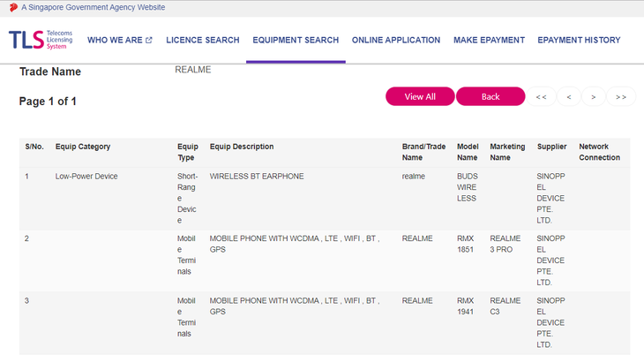Click the Equip Category column header
644x355 pixels.
click(83, 147)
